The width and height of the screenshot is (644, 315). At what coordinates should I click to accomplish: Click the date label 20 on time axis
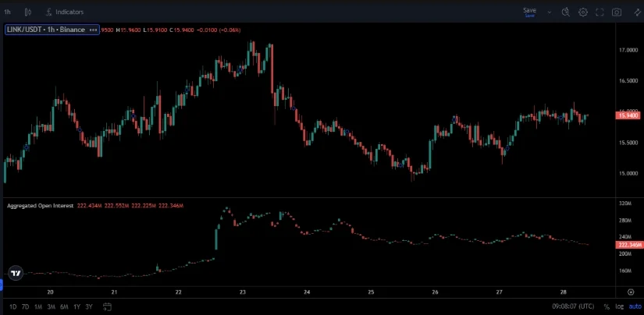50,292
